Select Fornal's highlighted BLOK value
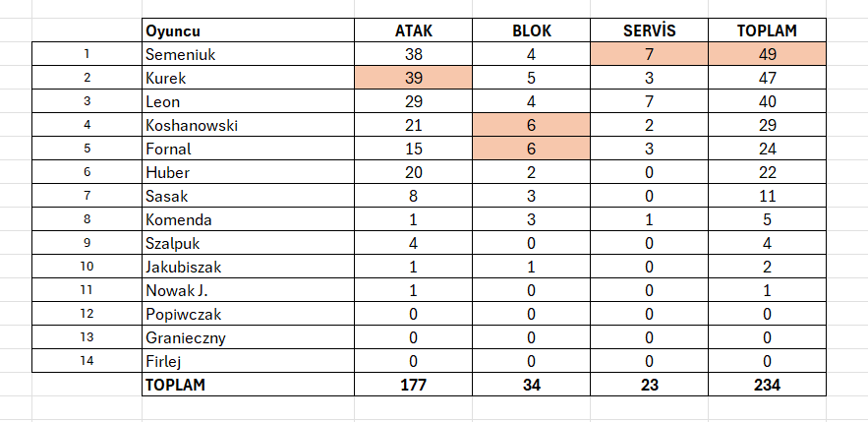 coord(532,150)
